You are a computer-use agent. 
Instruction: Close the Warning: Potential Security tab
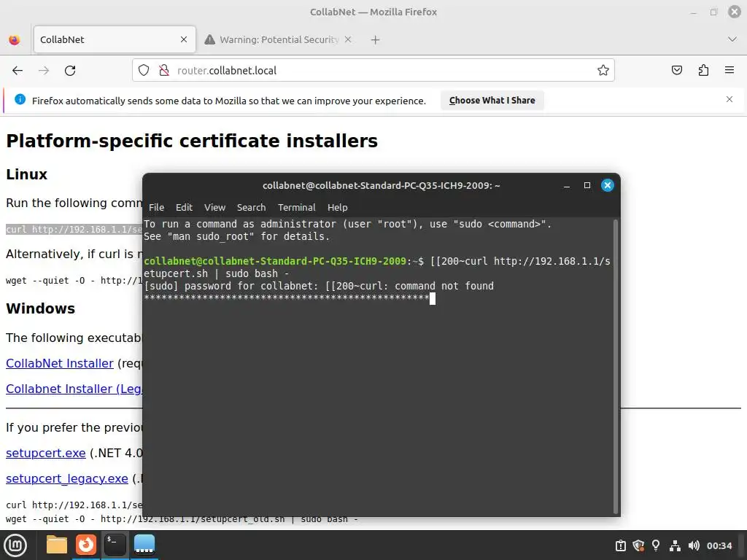click(348, 39)
